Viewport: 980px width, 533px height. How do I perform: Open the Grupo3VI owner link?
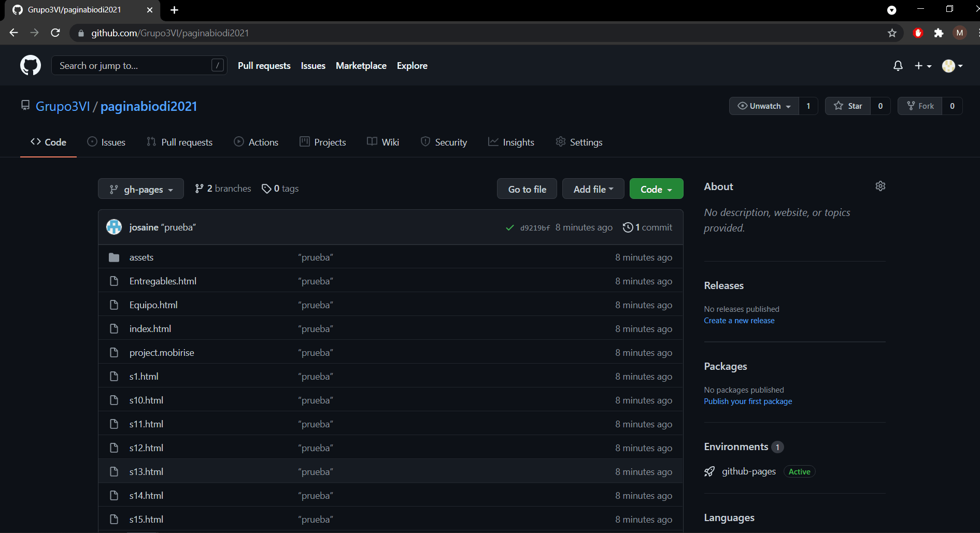tap(63, 106)
